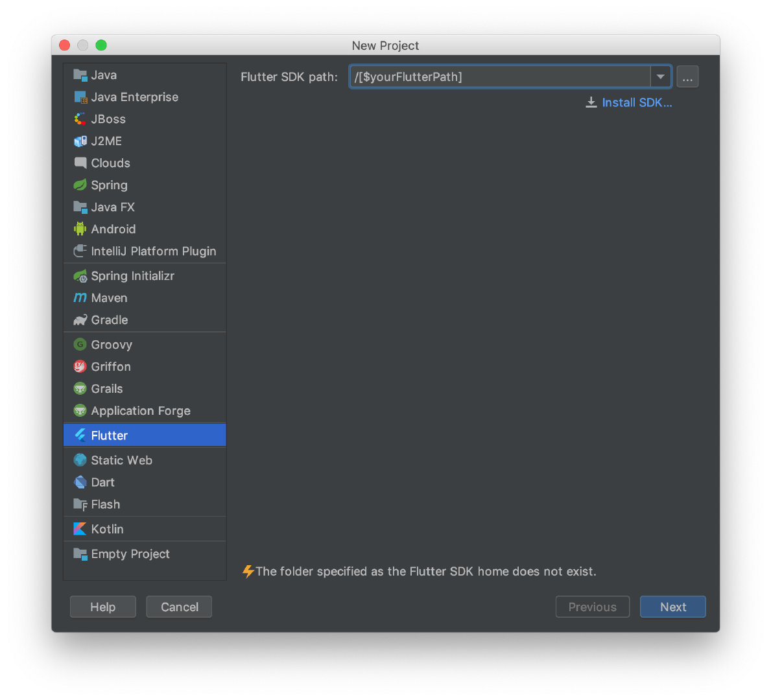The width and height of the screenshot is (771, 700).
Task: Pick the Gradle elephant icon
Action: (x=80, y=320)
